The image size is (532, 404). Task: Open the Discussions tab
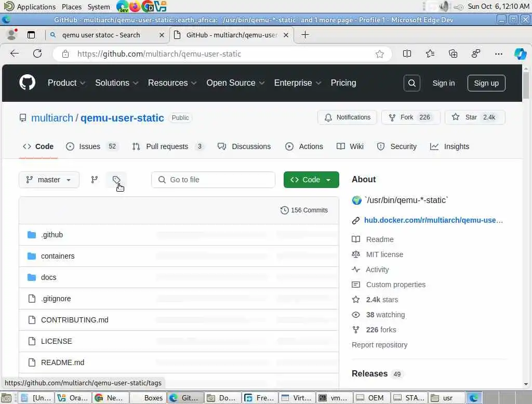tap(244, 146)
